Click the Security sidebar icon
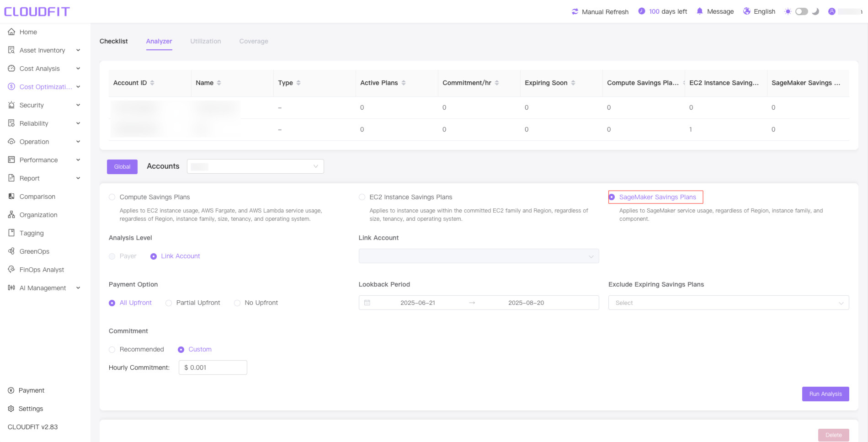The width and height of the screenshot is (868, 442). click(11, 105)
